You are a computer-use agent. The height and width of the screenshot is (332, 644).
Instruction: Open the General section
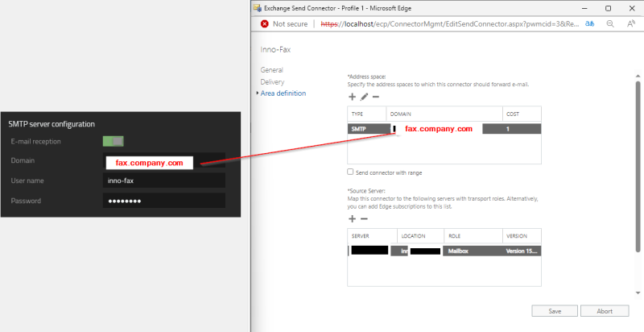(271, 70)
